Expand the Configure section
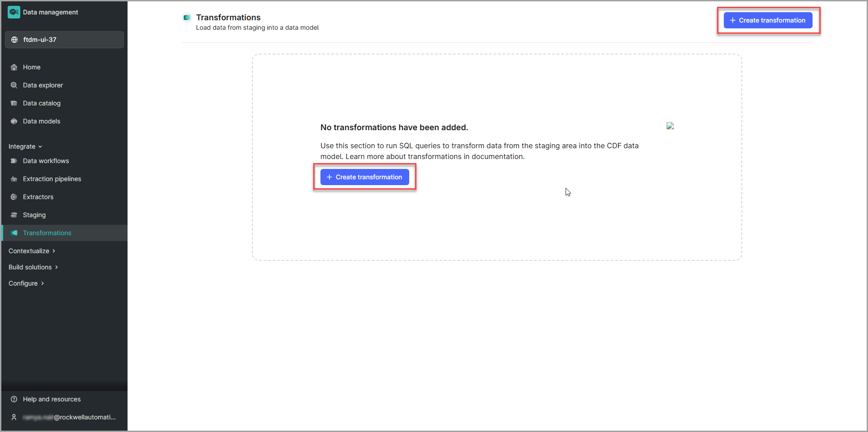This screenshot has height=432, width=868. click(x=26, y=283)
